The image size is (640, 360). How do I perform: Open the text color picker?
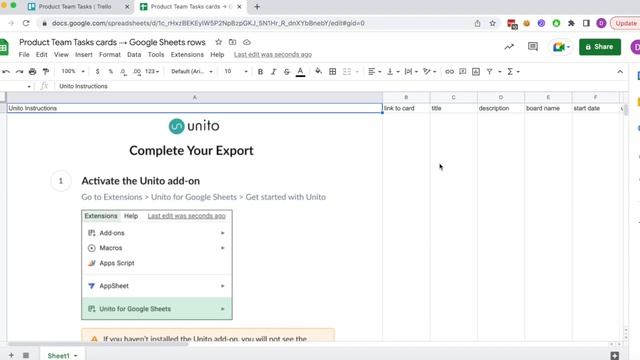click(300, 72)
